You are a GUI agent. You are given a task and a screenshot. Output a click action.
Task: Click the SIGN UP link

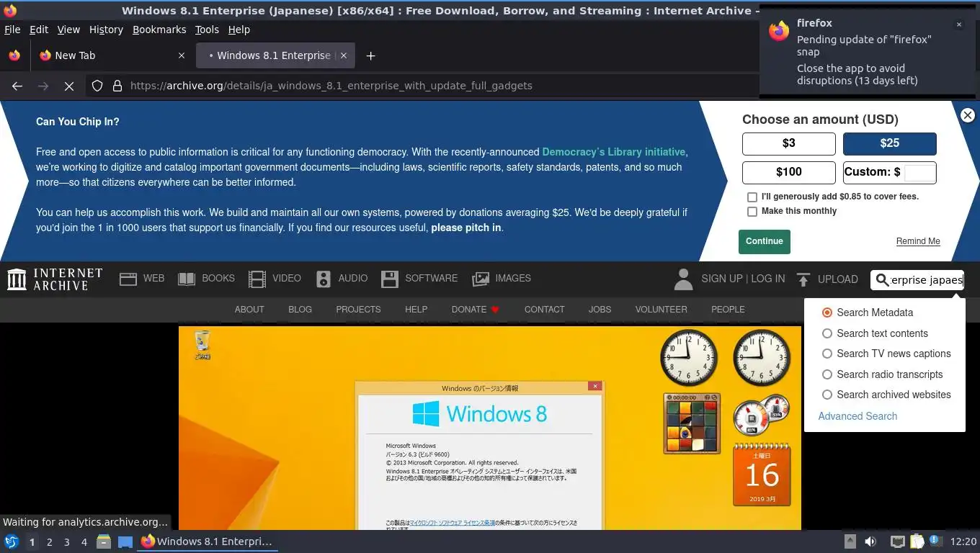722,279
